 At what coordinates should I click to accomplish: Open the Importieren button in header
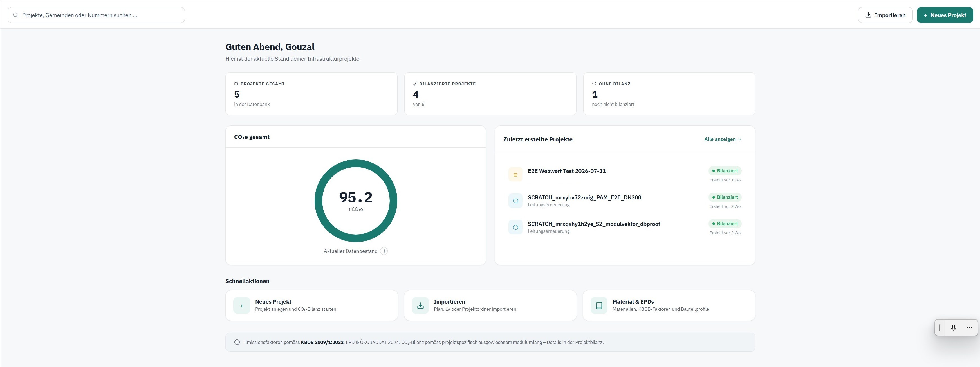click(x=885, y=15)
